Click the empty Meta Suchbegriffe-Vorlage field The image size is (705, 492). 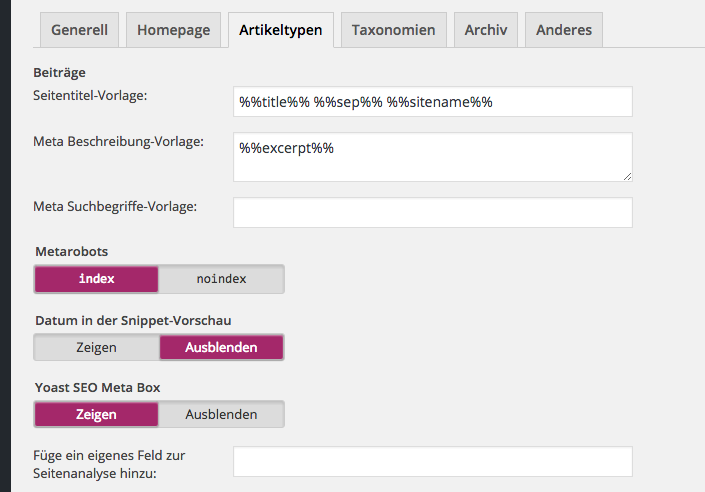tap(432, 212)
